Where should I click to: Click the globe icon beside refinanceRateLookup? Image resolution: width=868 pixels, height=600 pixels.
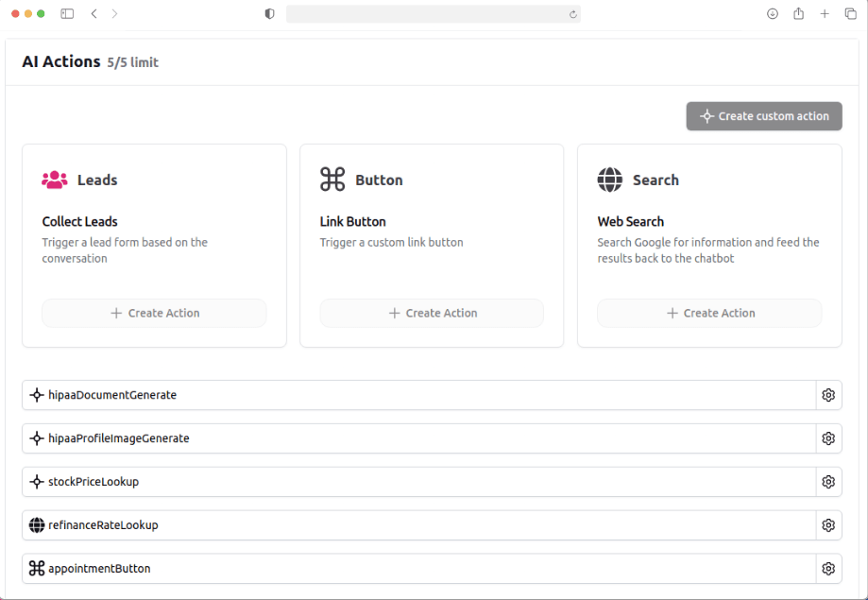(37, 525)
